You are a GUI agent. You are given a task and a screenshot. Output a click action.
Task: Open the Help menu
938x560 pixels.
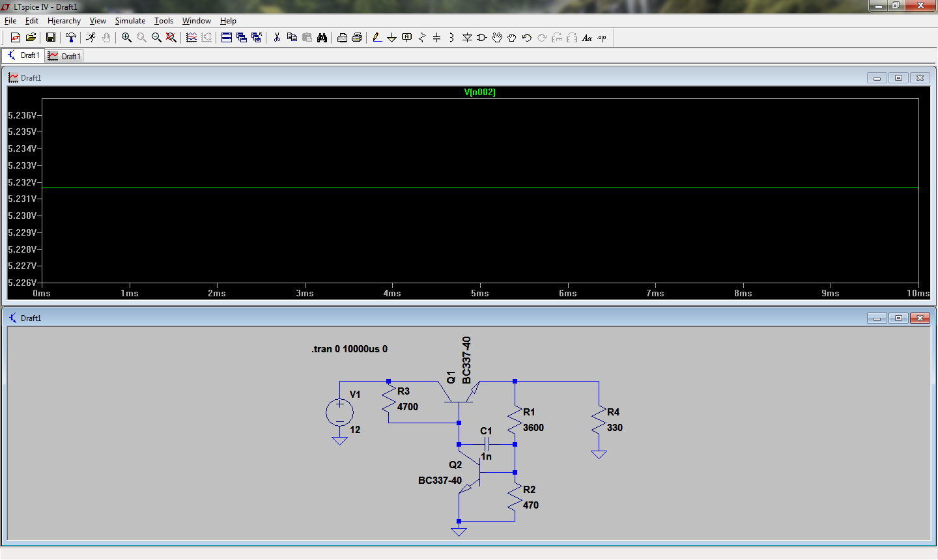click(228, 21)
